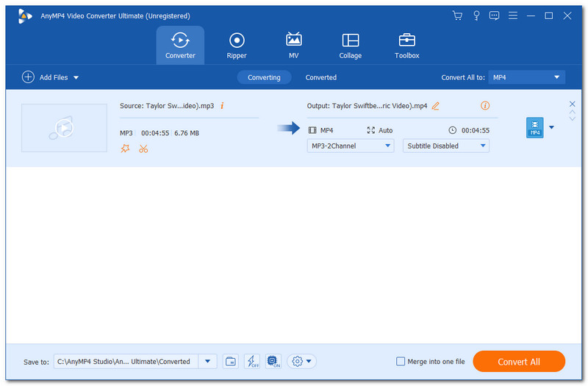Toggle the lightning-bolt OFF acceleration icon
This screenshot has height=386, width=588.
click(252, 362)
